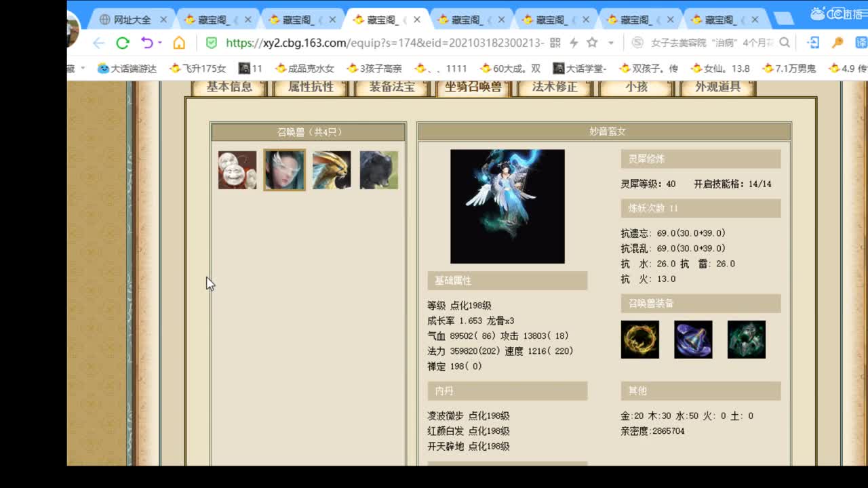Click the 召唤兽（共4只） panel header
The height and width of the screenshot is (488, 868).
pos(309,132)
